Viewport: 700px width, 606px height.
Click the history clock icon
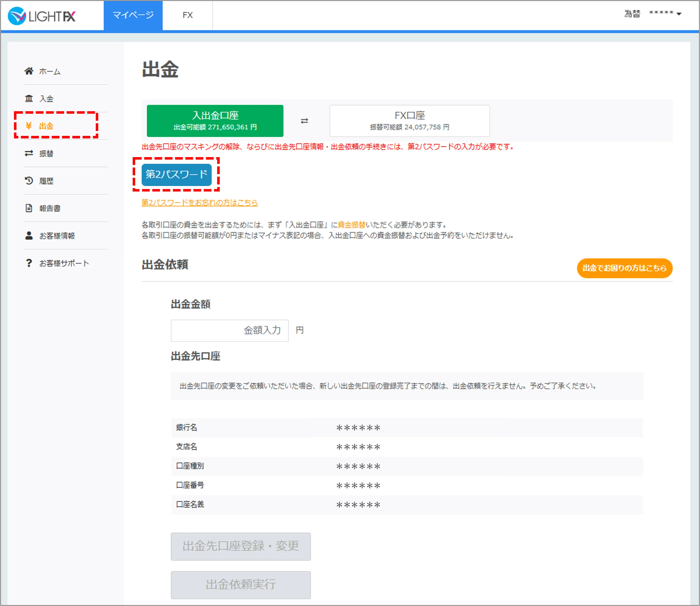(29, 181)
